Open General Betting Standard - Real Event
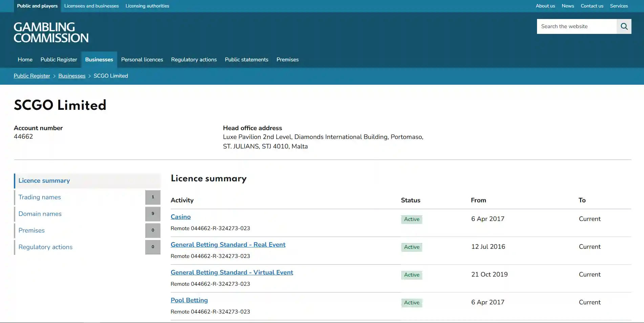Screen dimensions: 644x323 click(x=228, y=245)
